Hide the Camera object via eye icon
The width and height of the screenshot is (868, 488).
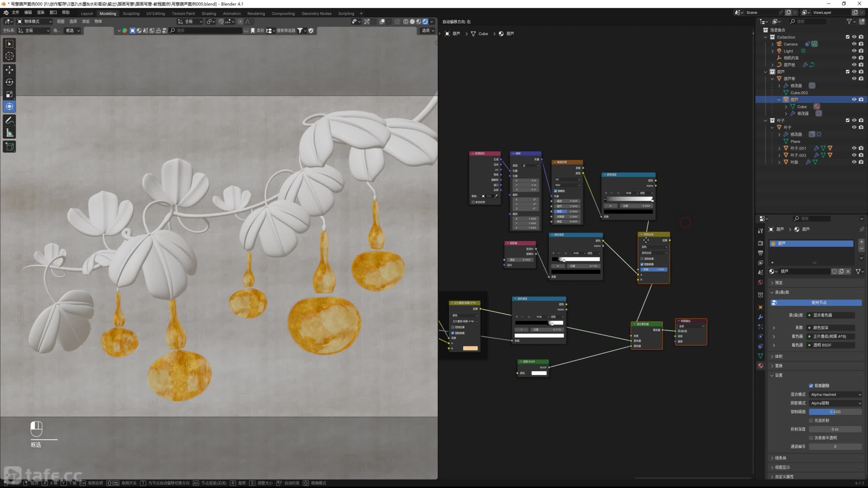coord(854,44)
